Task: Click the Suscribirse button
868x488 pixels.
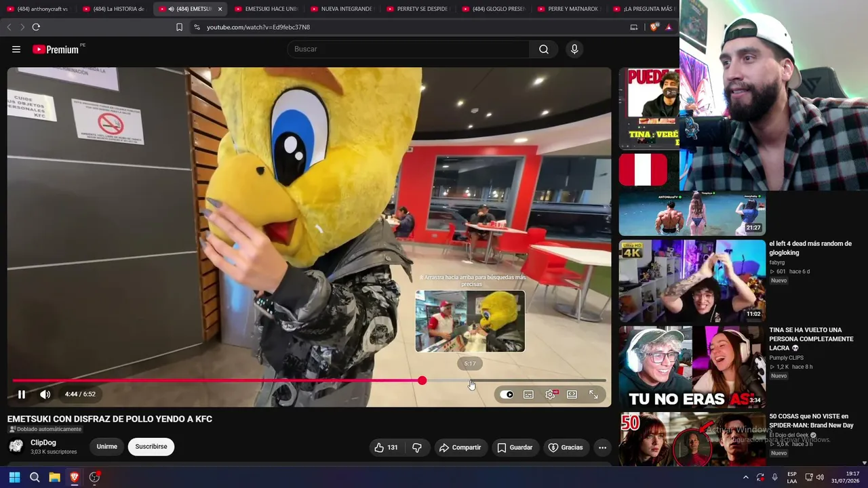Action: (151, 447)
